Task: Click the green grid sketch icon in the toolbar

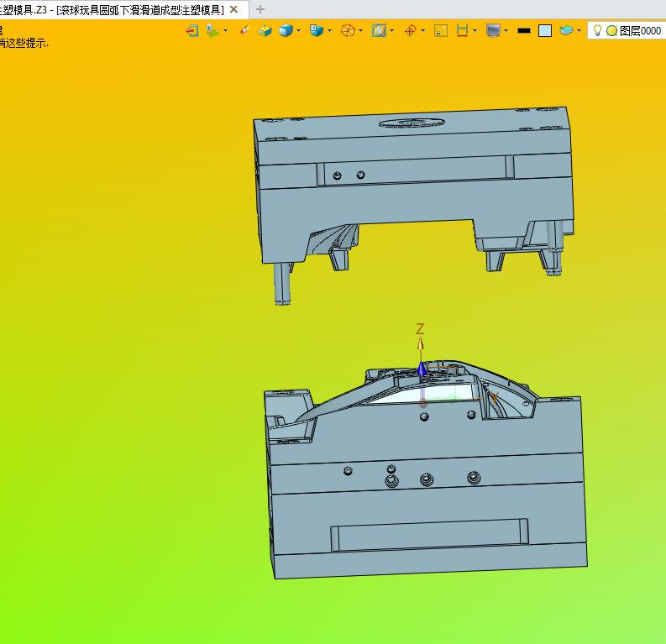Action: pyautogui.click(x=212, y=30)
